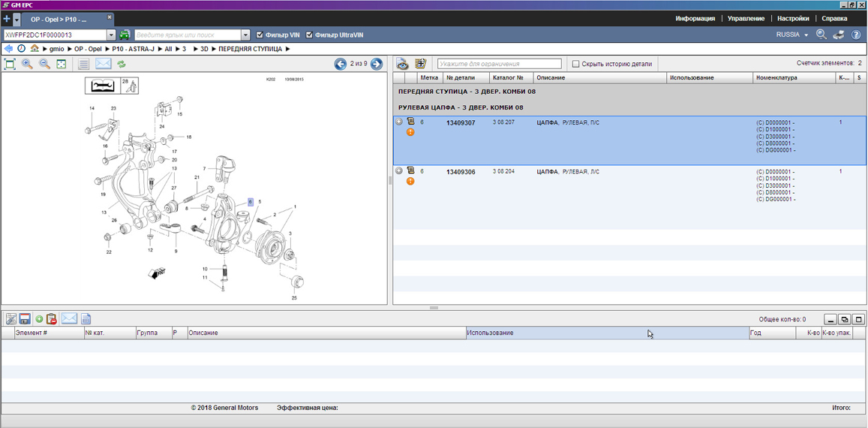The width and height of the screenshot is (868, 428).
Task: Click the zoom out magnifier icon
Action: pos(44,65)
